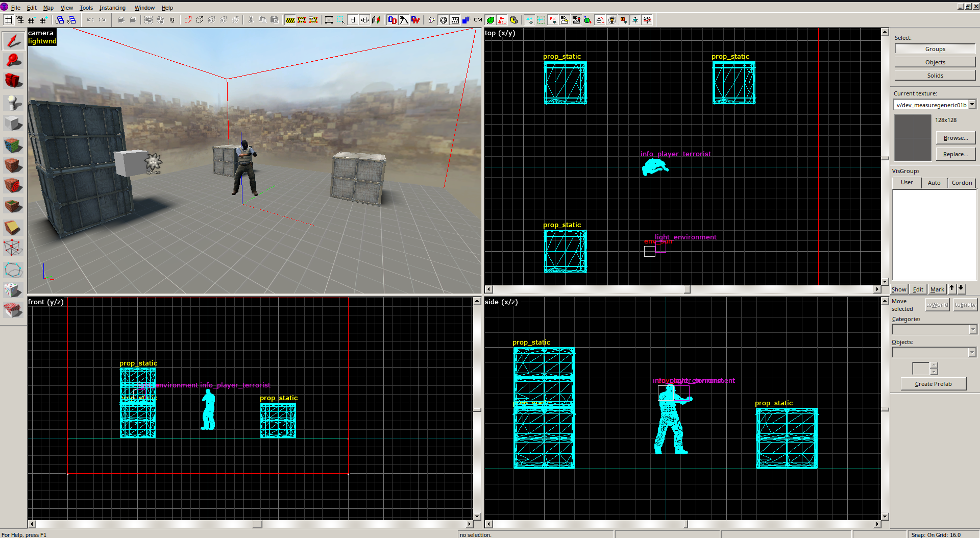
Task: Open the Map menu
Action: [x=48, y=8]
